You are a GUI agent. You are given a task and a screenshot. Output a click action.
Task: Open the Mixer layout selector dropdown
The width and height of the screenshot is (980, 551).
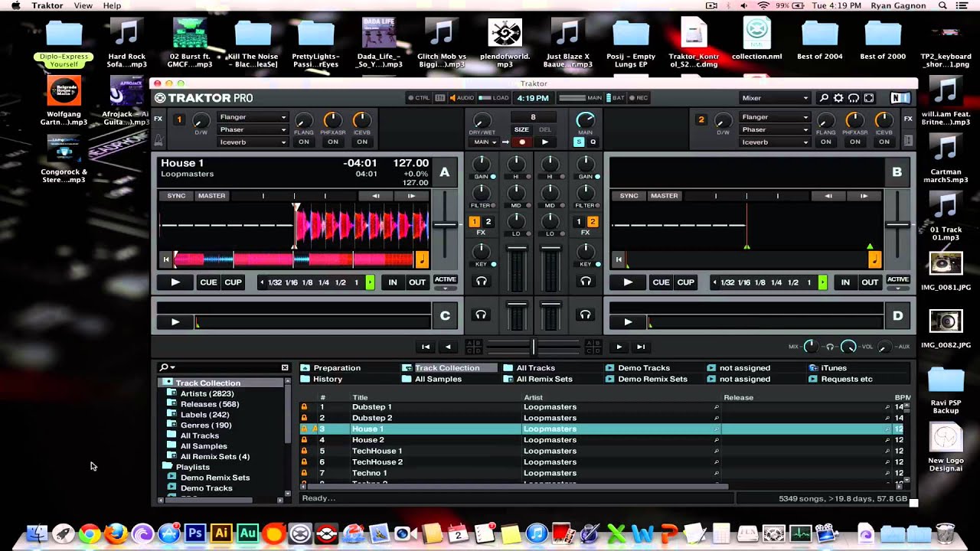pyautogui.click(x=775, y=98)
